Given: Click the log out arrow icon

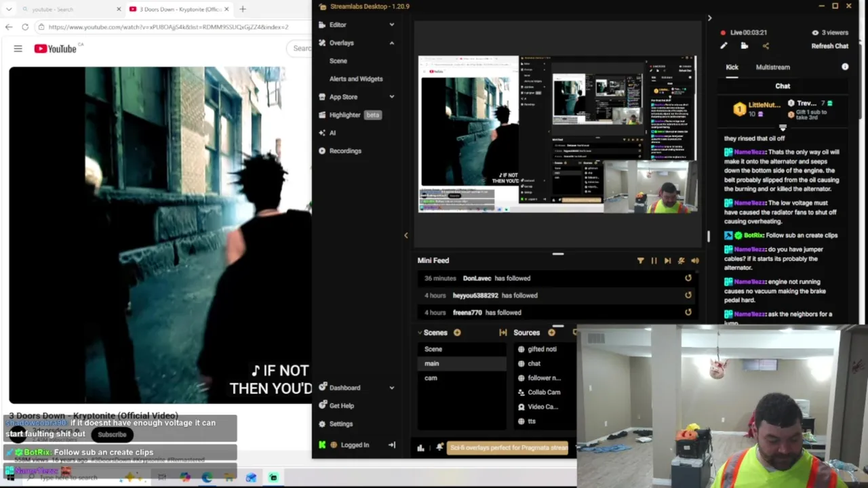Looking at the screenshot, I should (x=391, y=445).
